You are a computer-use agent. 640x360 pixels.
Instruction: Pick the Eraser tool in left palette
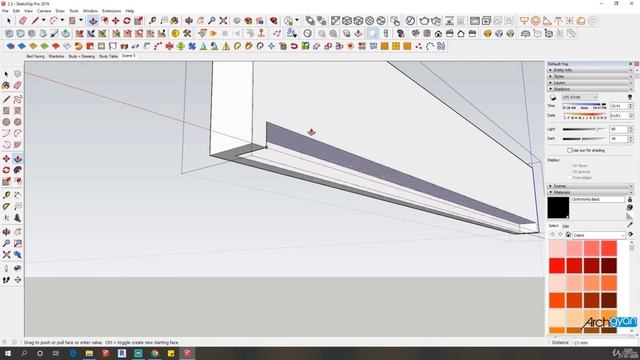point(18,85)
